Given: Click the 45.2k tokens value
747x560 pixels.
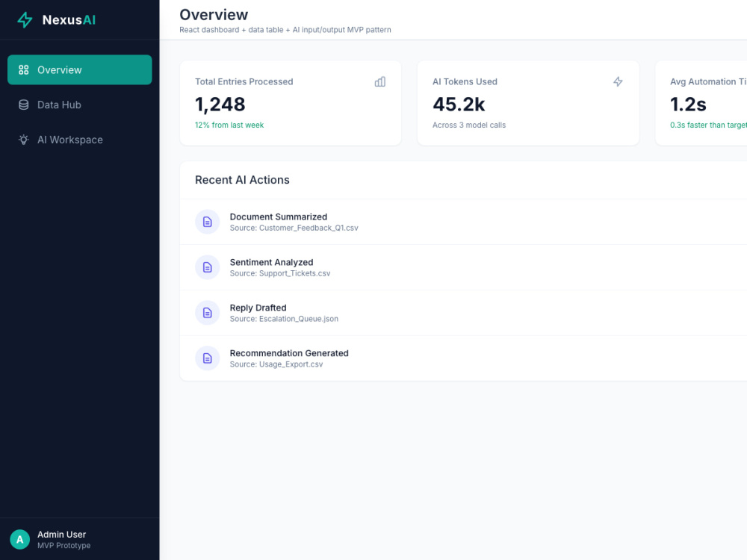Looking at the screenshot, I should pos(459,105).
